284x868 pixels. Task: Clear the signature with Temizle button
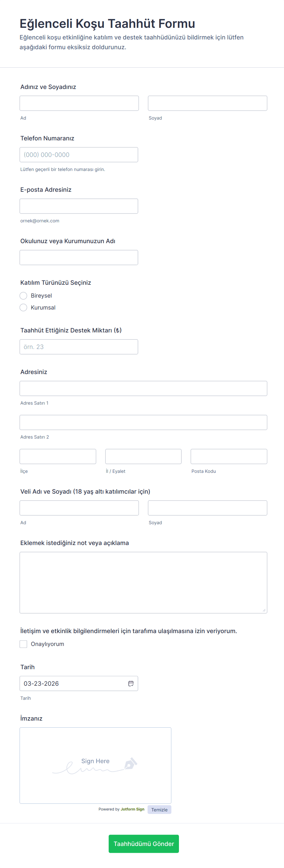pos(159,809)
